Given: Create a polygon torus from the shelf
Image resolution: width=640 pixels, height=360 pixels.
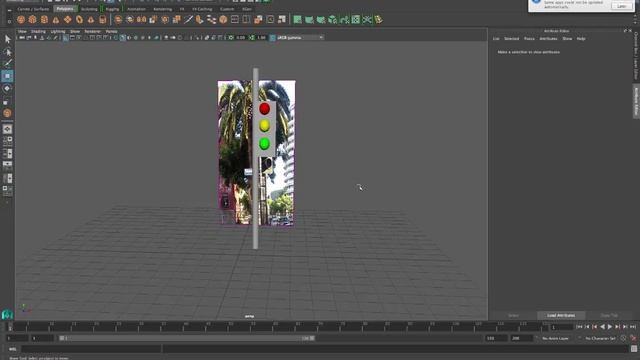Looking at the screenshot, I should tap(79, 20).
